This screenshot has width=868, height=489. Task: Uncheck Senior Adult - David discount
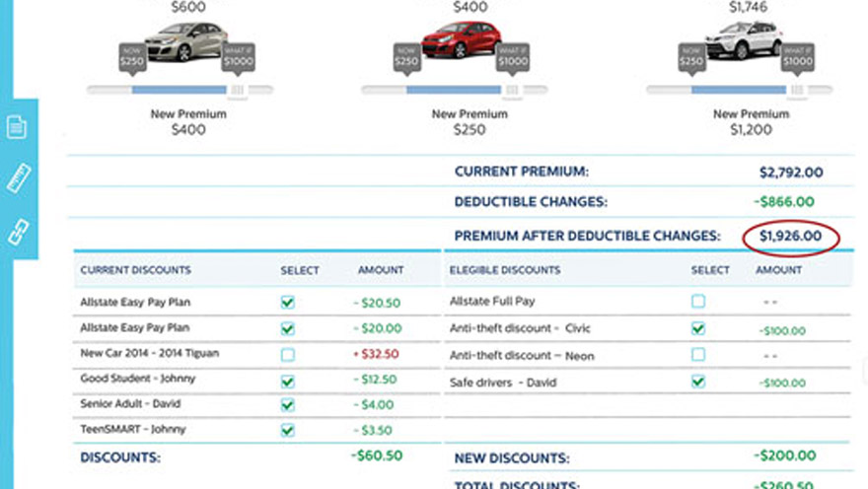[x=287, y=404]
